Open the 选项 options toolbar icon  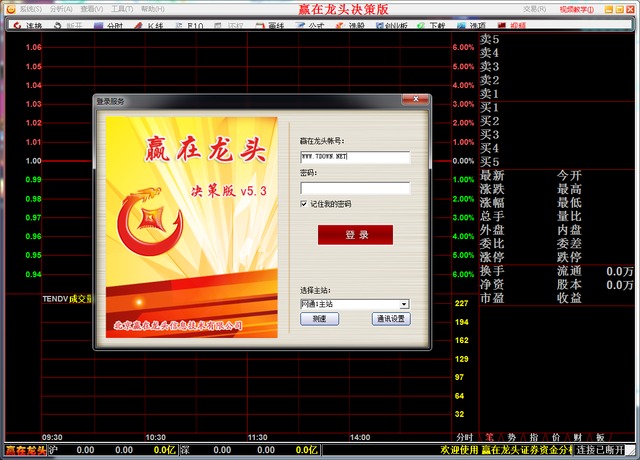[475, 25]
